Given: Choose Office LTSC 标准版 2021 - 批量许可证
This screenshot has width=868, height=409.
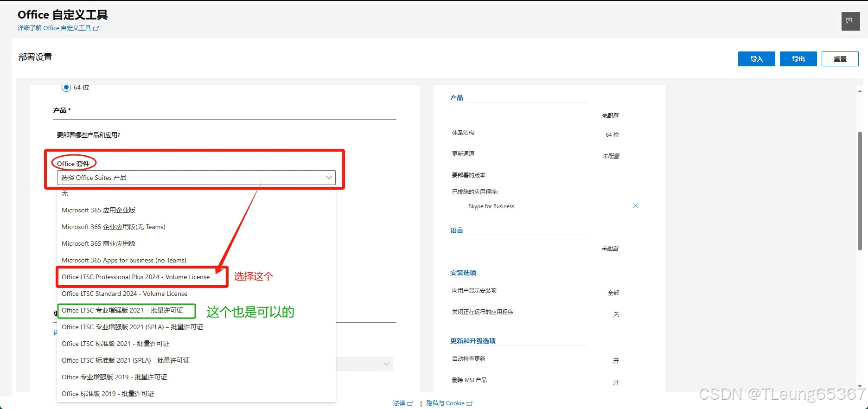Looking at the screenshot, I should coord(196,344).
